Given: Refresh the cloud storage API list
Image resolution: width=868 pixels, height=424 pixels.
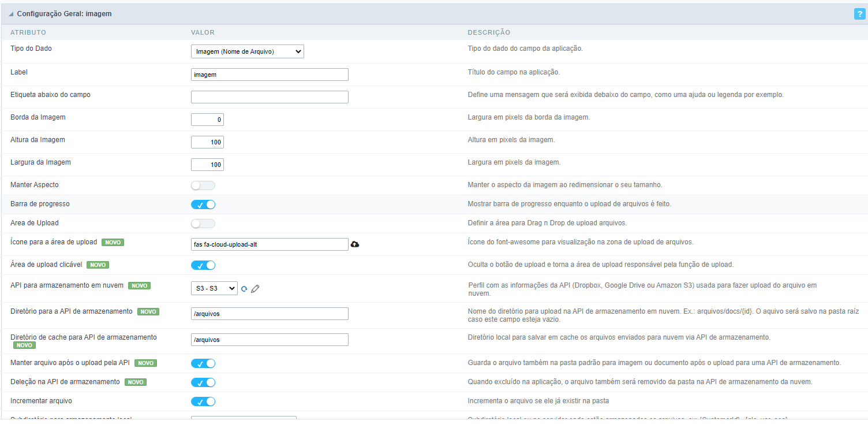Looking at the screenshot, I should 244,289.
